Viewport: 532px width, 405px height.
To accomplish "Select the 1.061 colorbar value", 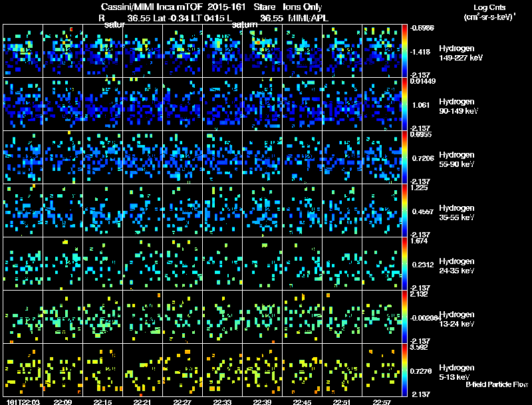I will [421, 105].
